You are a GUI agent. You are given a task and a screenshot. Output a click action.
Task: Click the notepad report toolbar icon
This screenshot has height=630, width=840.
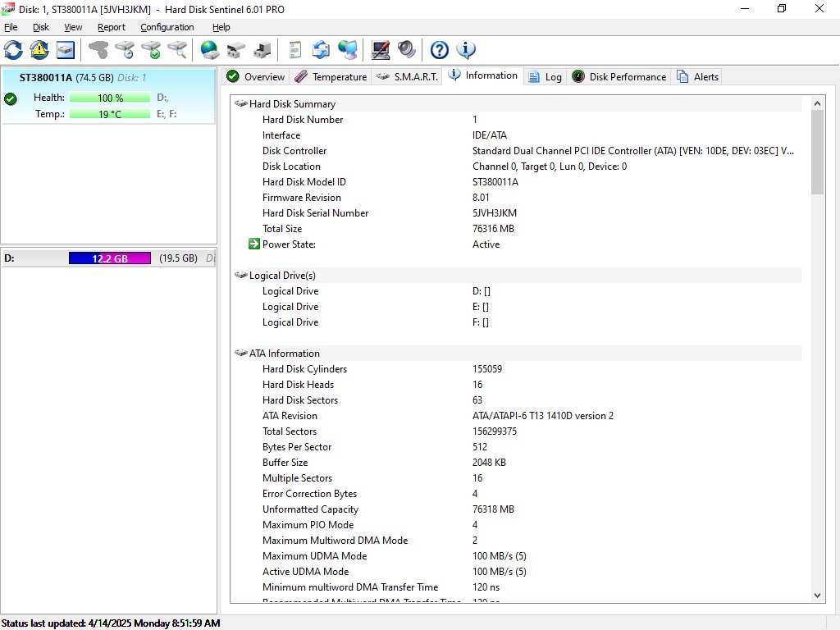(294, 50)
